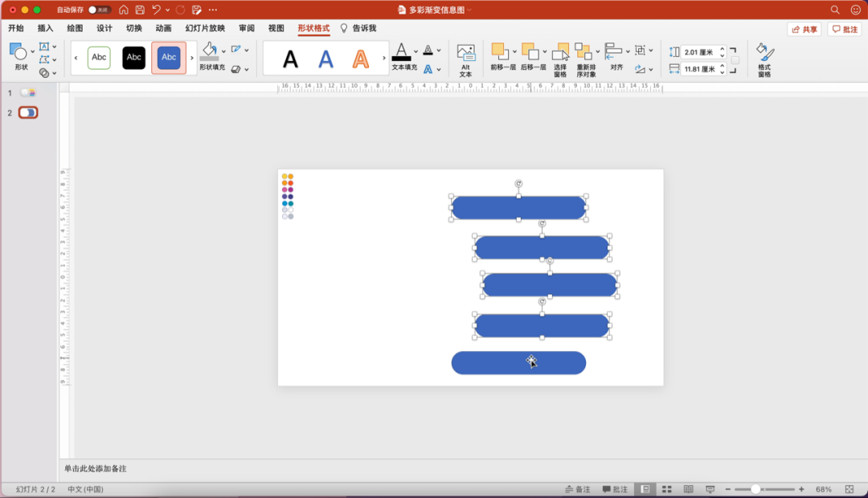
Task: Click fit slide to window icon
Action: 849,489
